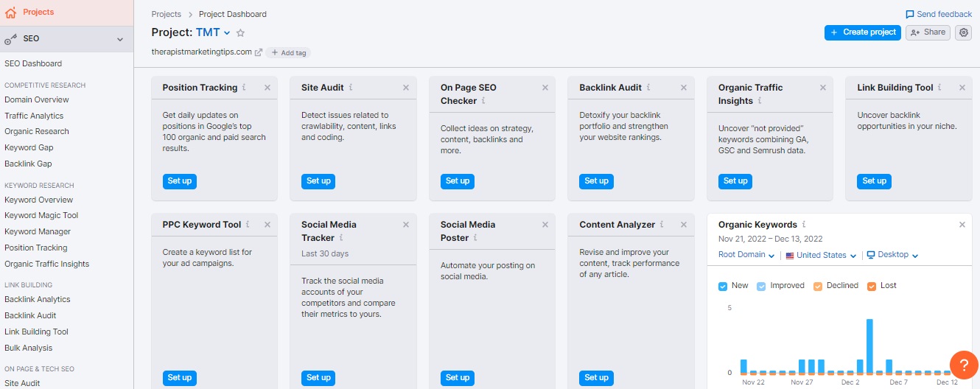The width and height of the screenshot is (980, 389).
Task: Click info icon next to Link Building Tool
Action: click(x=939, y=87)
